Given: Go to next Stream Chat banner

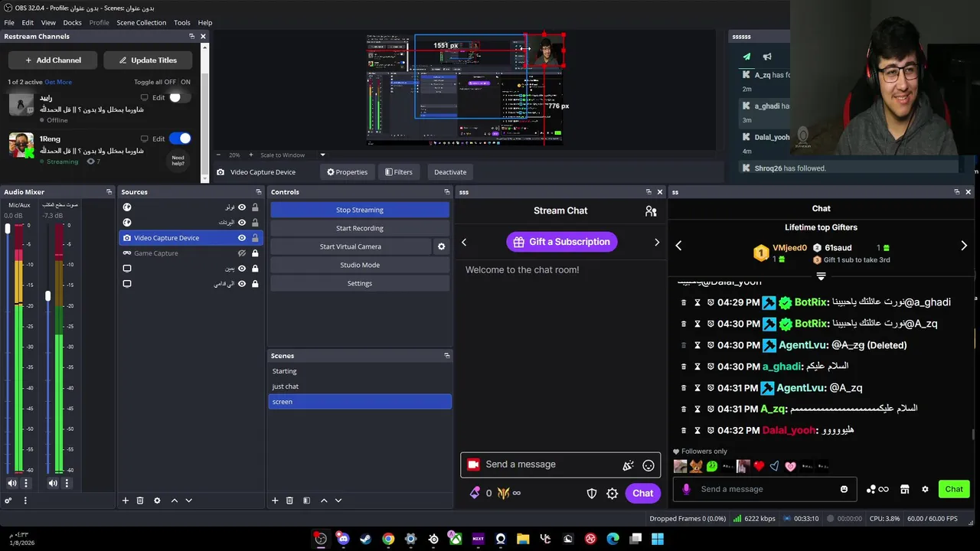Looking at the screenshot, I should click(x=657, y=243).
